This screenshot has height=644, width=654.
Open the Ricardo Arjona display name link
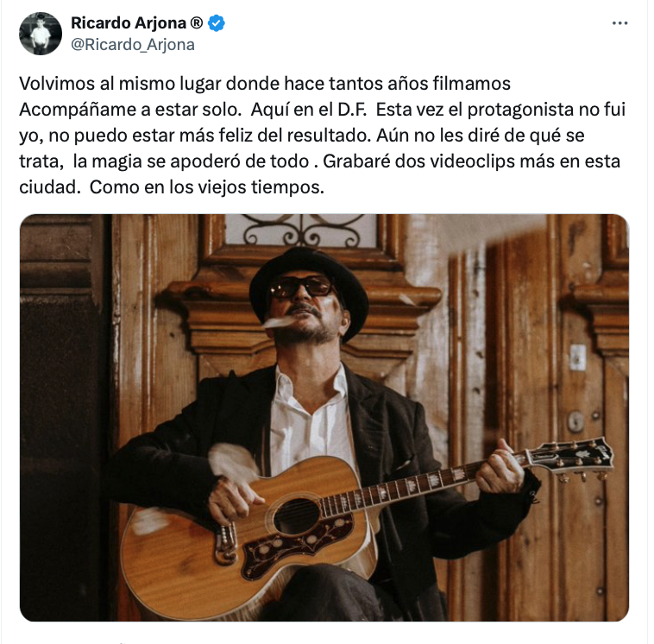(x=129, y=23)
